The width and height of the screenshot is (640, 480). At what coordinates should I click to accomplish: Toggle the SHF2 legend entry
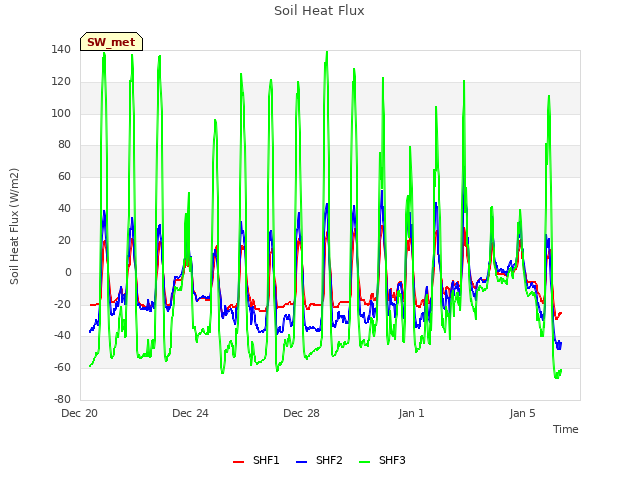[x=319, y=460]
